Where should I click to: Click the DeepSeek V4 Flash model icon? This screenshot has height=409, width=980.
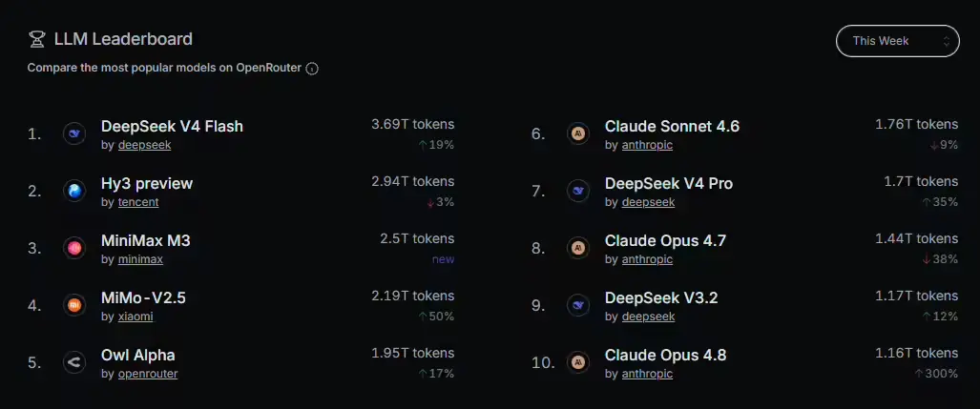tap(74, 133)
